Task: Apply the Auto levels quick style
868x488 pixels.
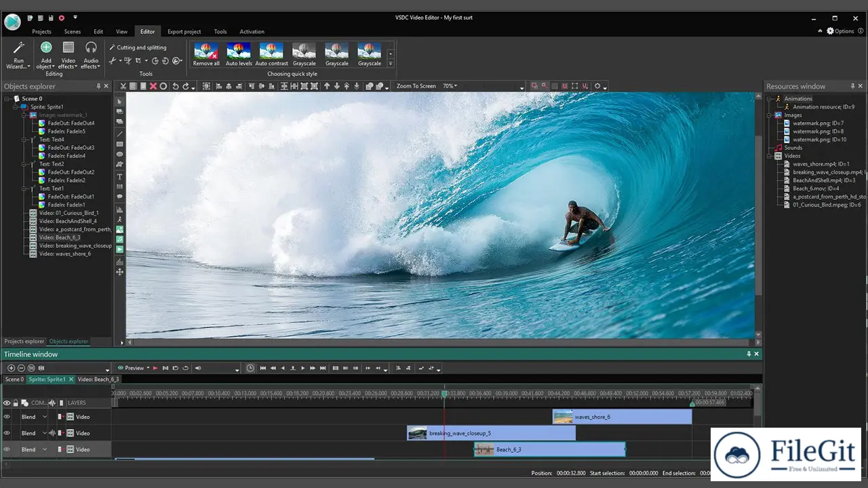Action: coord(239,54)
